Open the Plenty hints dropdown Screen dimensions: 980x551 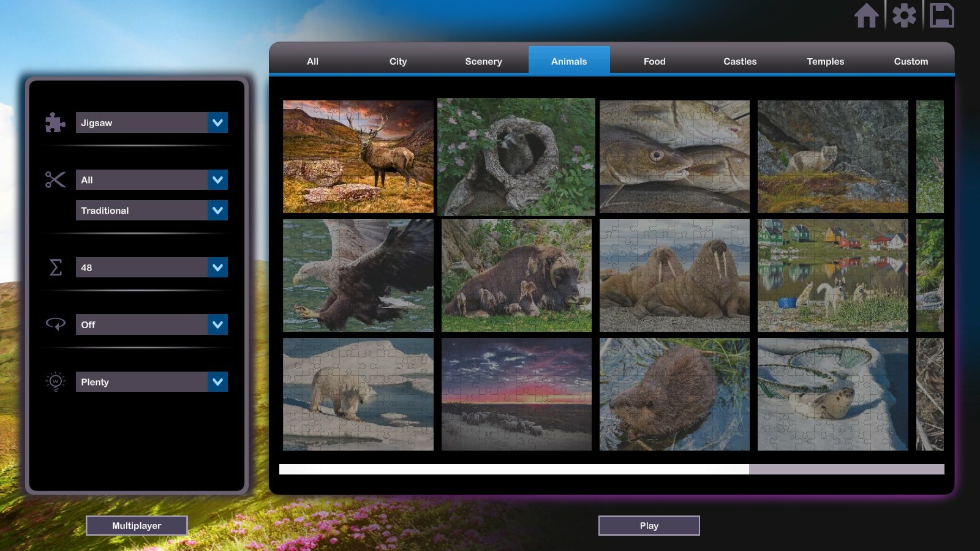point(151,381)
